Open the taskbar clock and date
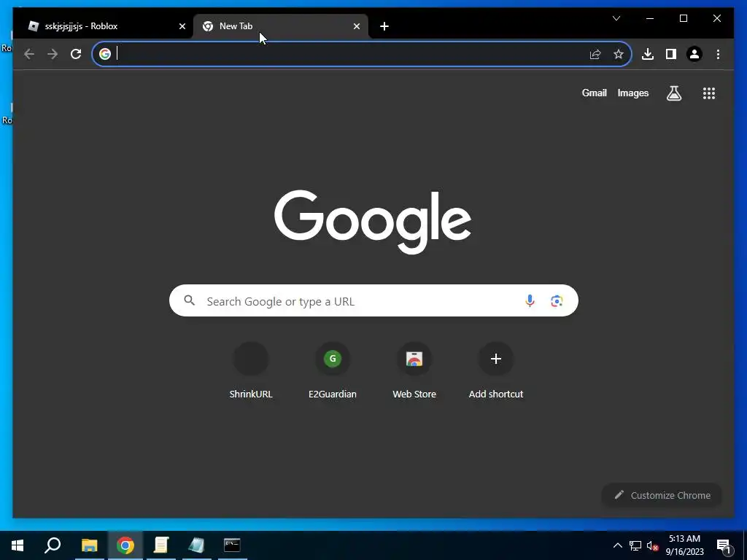747x560 pixels. (684, 545)
